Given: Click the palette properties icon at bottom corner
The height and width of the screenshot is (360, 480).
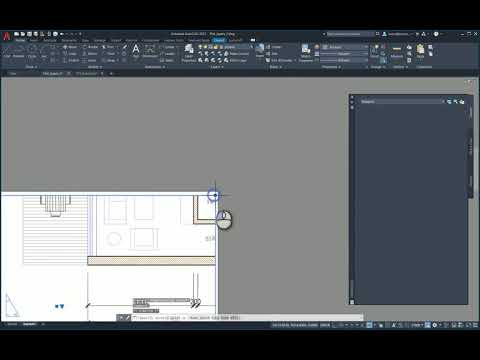Looking at the screenshot, I should click(352, 302).
